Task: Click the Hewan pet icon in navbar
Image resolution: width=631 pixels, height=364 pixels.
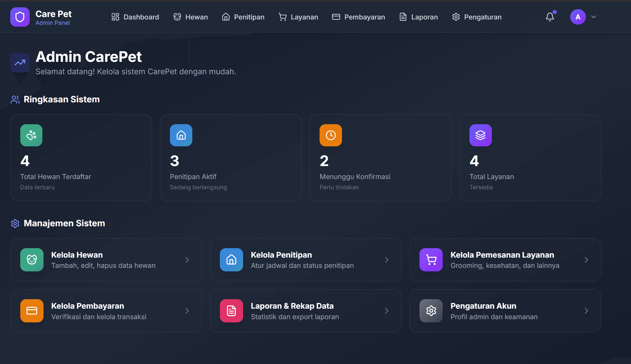Action: [x=177, y=17]
